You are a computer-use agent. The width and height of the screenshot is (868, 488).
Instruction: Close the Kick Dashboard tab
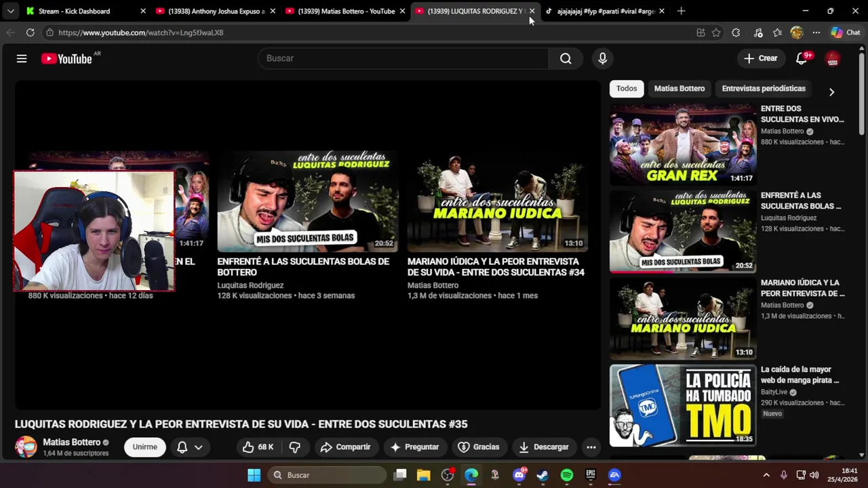coord(143,11)
